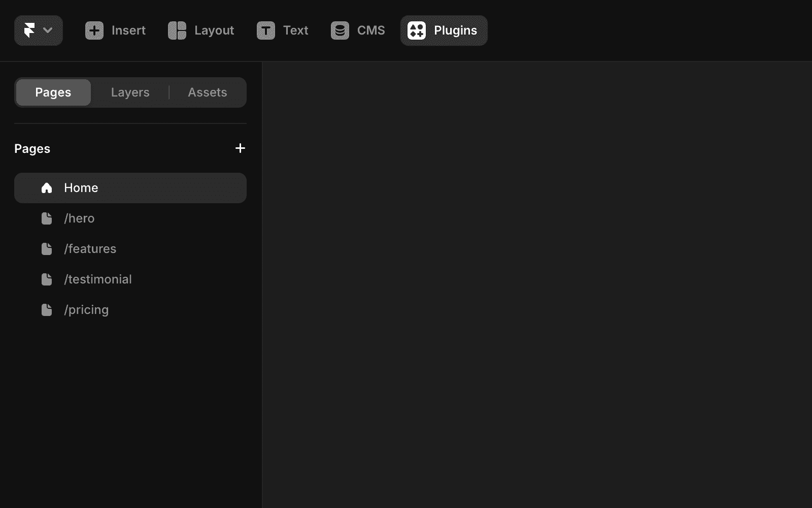The height and width of the screenshot is (508, 812).
Task: Click the Insert label text
Action: coord(128,30)
